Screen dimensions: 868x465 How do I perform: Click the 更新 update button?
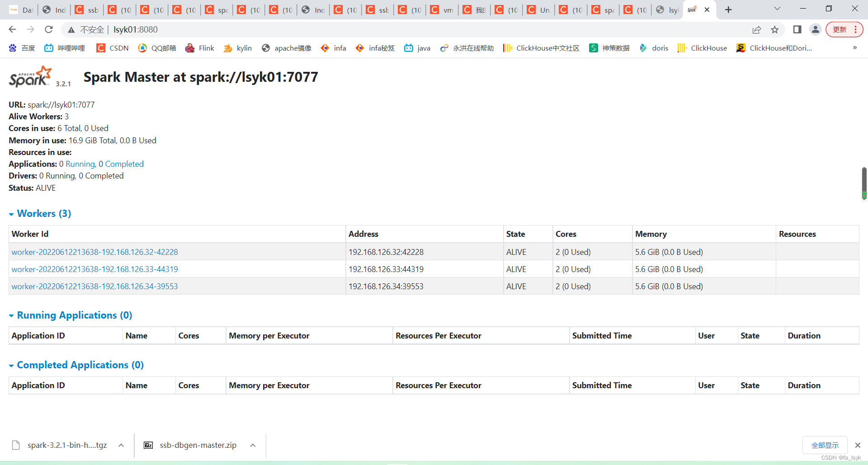844,29
